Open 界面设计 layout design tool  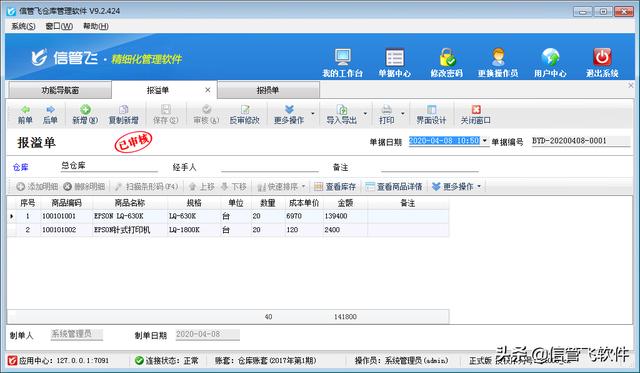(x=431, y=115)
